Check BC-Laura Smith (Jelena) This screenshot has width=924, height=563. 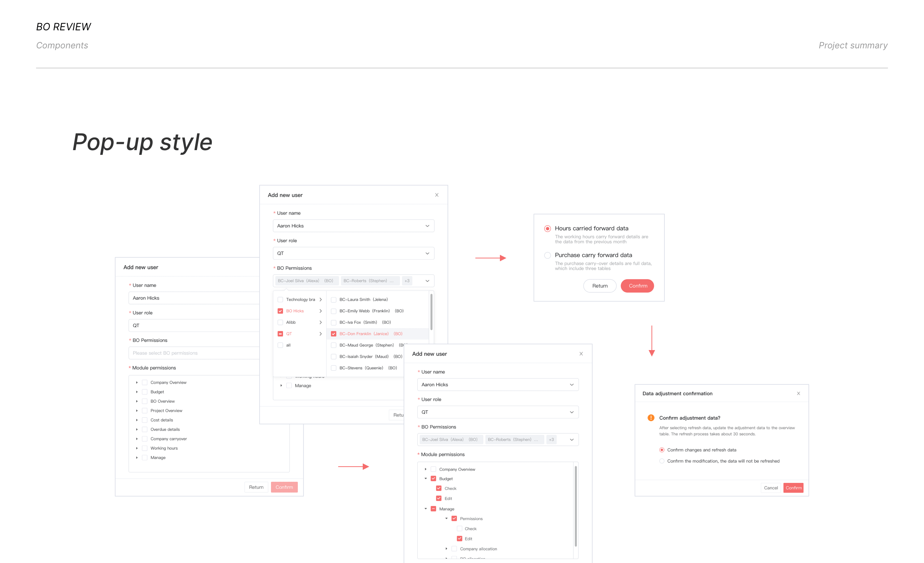point(334,300)
